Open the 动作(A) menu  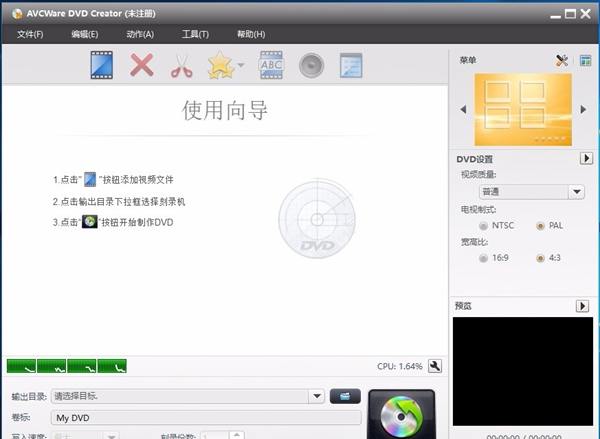[140, 34]
